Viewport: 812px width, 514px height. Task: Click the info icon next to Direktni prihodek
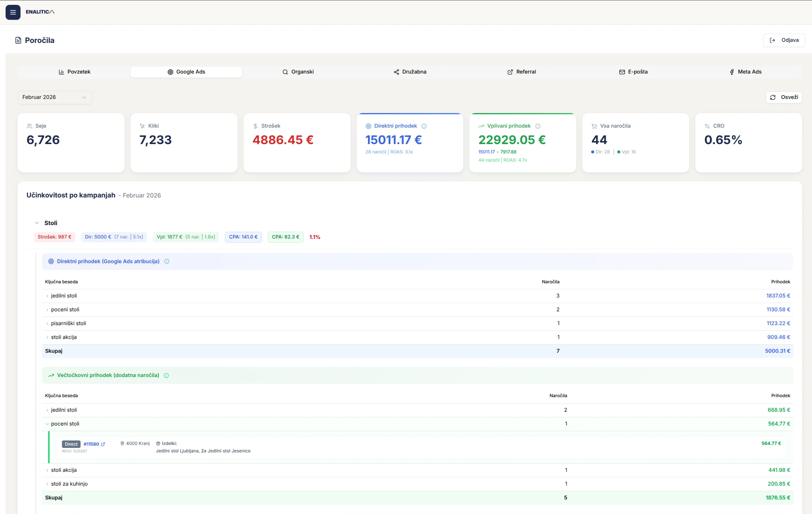click(424, 126)
